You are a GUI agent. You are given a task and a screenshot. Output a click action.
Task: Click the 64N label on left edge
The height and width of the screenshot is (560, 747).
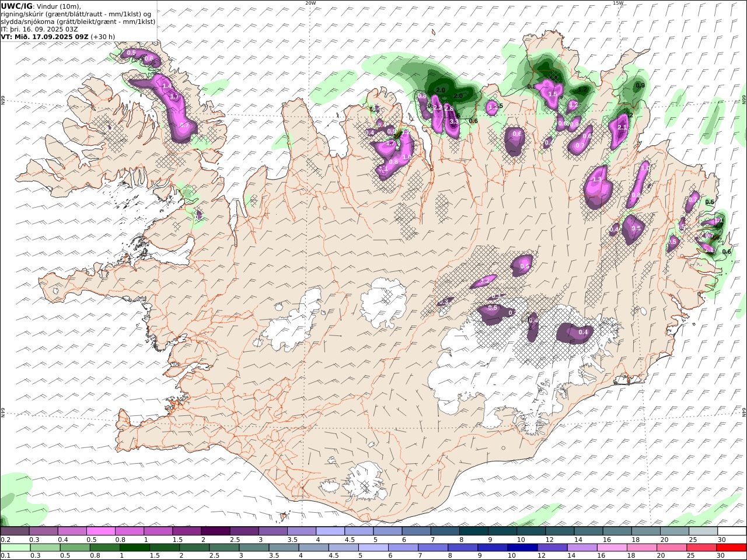click(x=3, y=412)
